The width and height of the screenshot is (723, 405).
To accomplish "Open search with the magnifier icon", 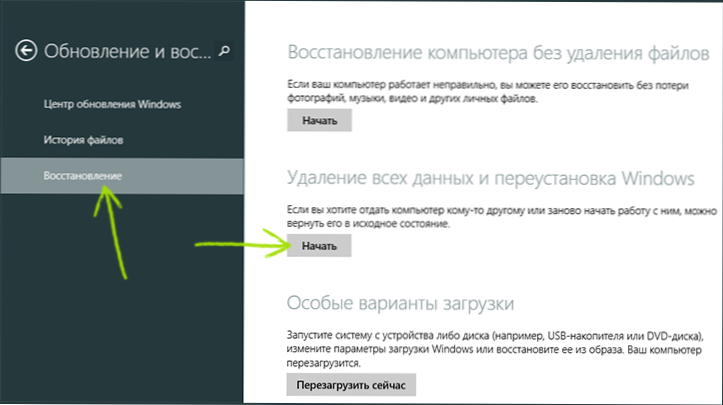I will (225, 51).
